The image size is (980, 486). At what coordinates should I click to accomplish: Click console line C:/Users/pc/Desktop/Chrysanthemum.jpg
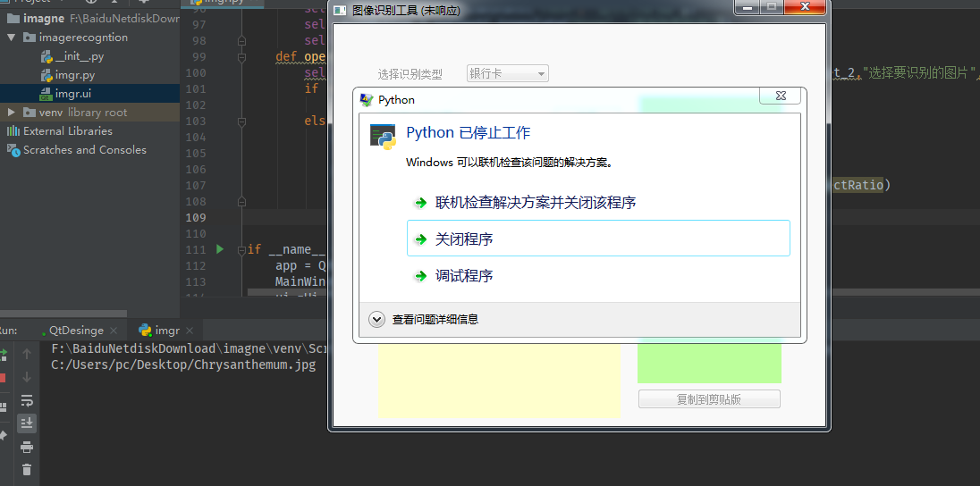click(184, 364)
